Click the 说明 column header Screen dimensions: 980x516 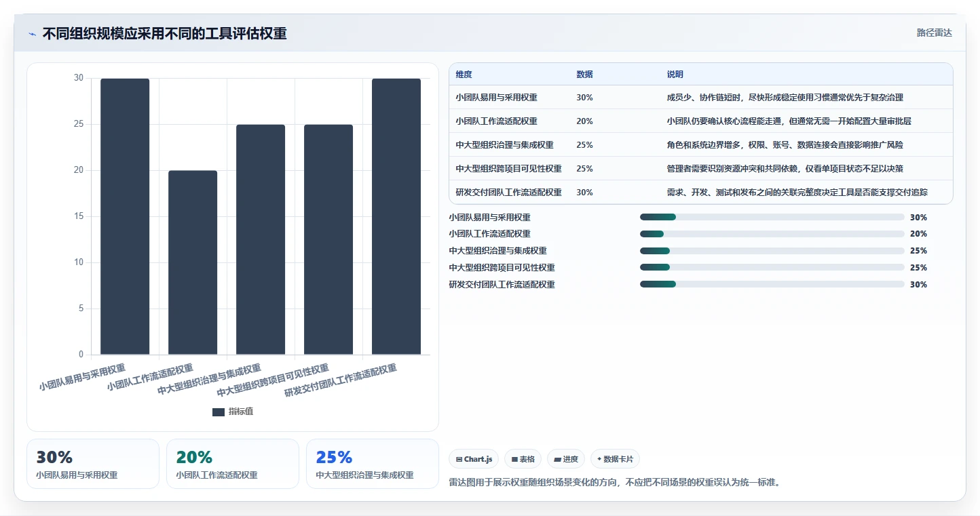[x=675, y=75]
